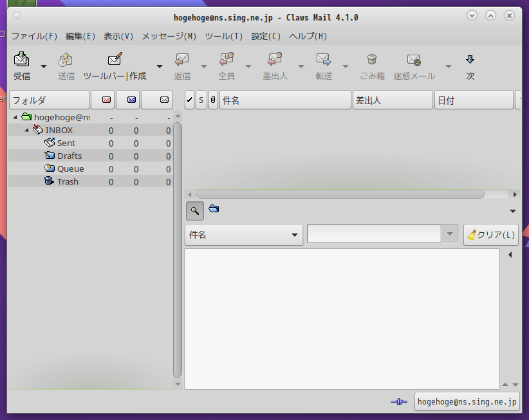Click the down arrow at message list bottom right
This screenshot has height=420, width=529.
pyautogui.click(x=513, y=211)
